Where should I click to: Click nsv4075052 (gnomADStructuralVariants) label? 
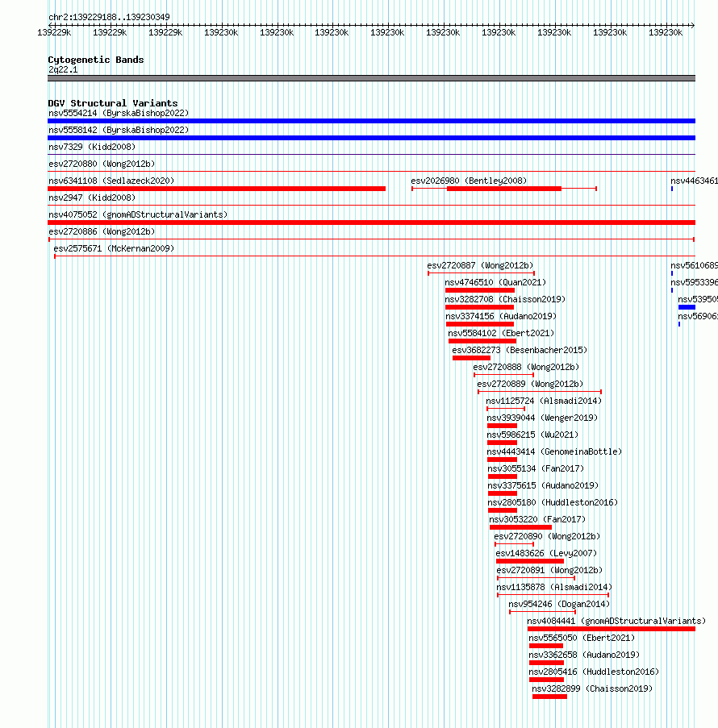click(138, 215)
